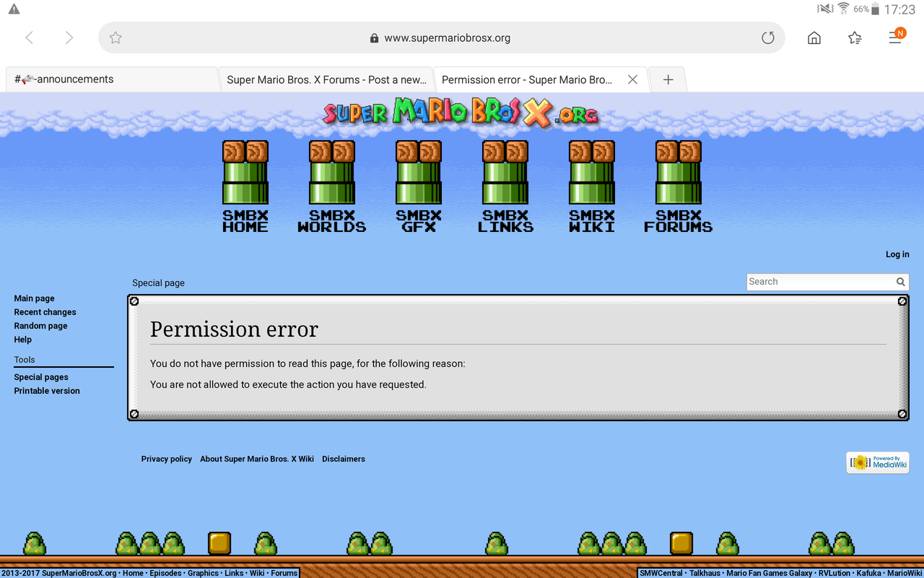Click footer Wiki link
Image resolution: width=924 pixels, height=578 pixels.
(257, 573)
